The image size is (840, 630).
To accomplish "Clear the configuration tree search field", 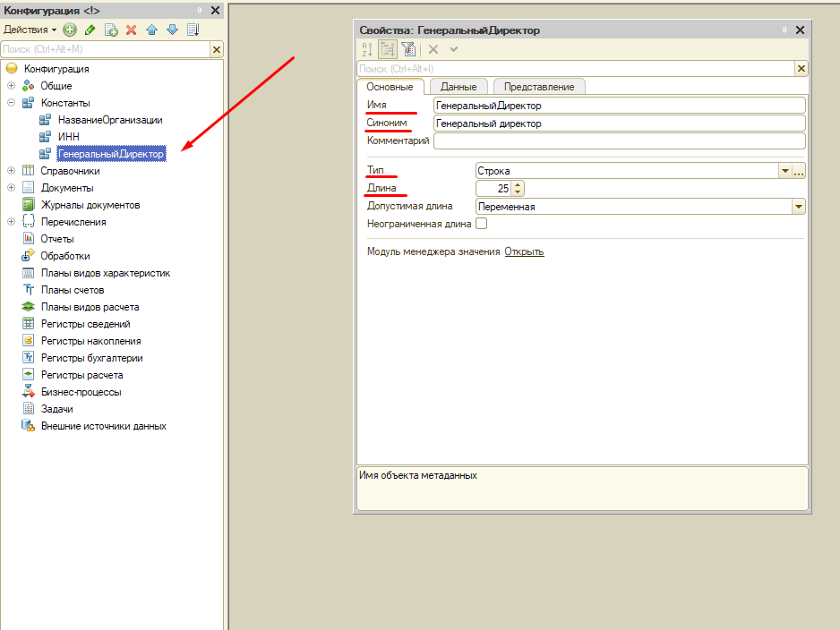I will click(x=217, y=49).
